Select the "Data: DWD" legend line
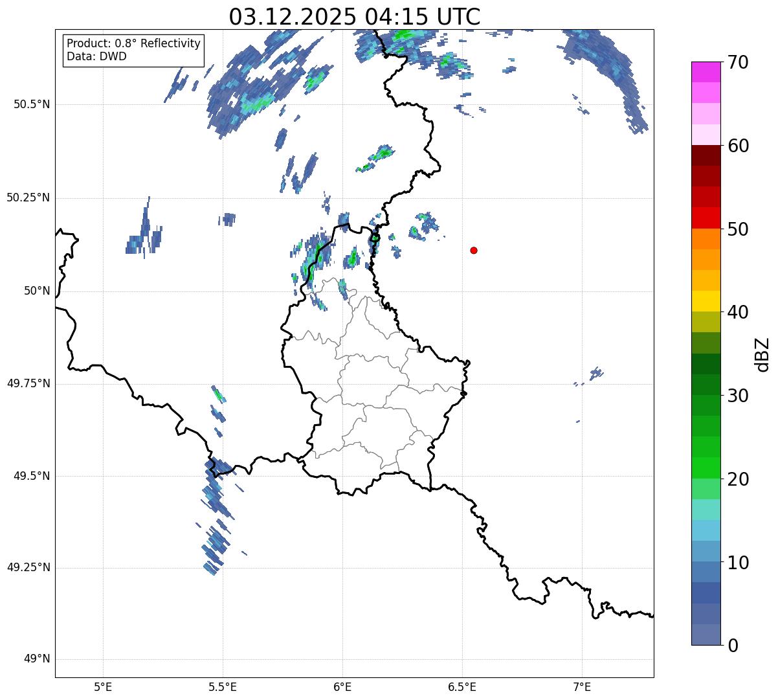Image resolution: width=778 pixels, height=700 pixels. pyautogui.click(x=96, y=56)
